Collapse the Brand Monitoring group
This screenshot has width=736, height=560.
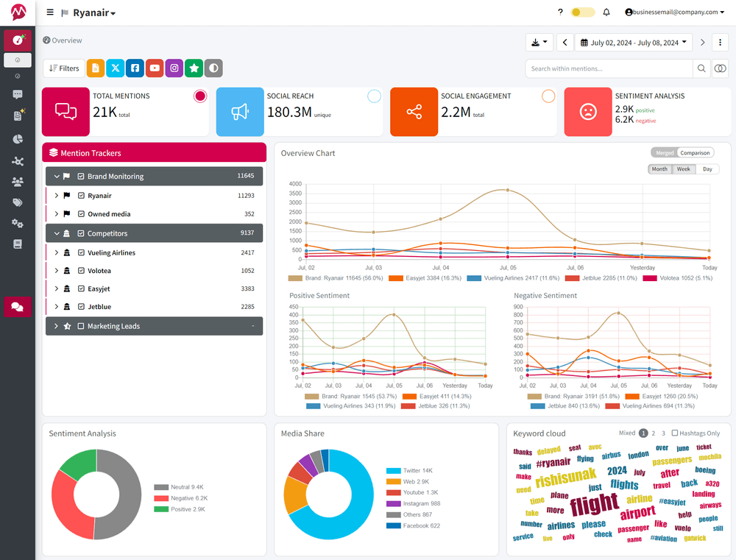(x=57, y=177)
